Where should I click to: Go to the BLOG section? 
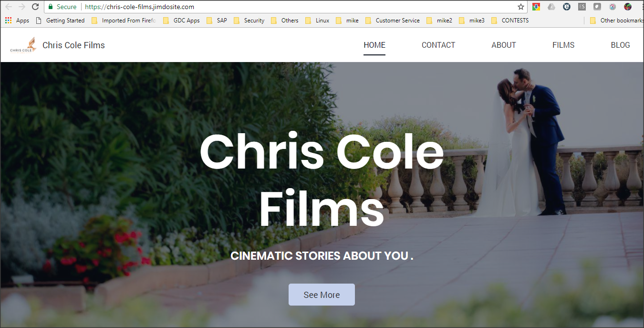coord(620,45)
